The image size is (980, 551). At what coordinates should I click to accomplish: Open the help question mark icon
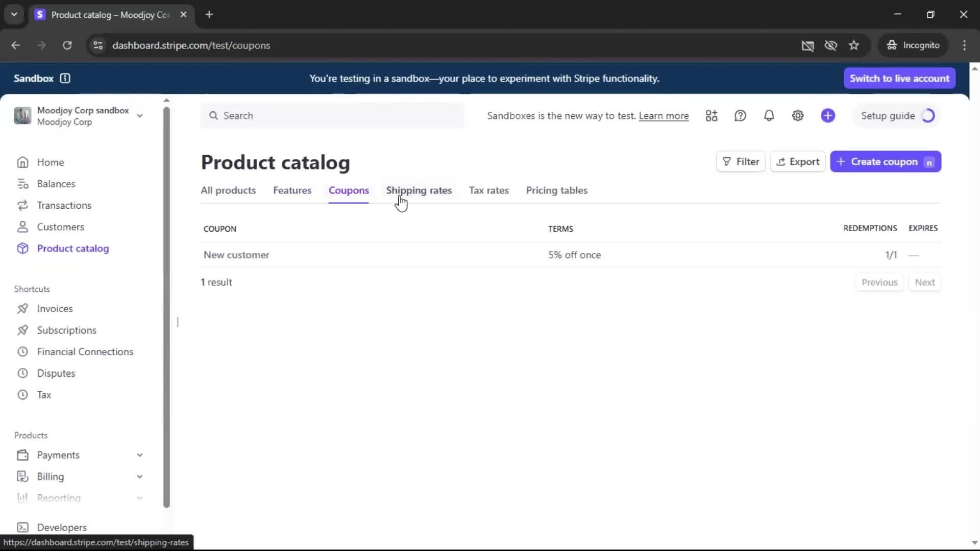(740, 116)
